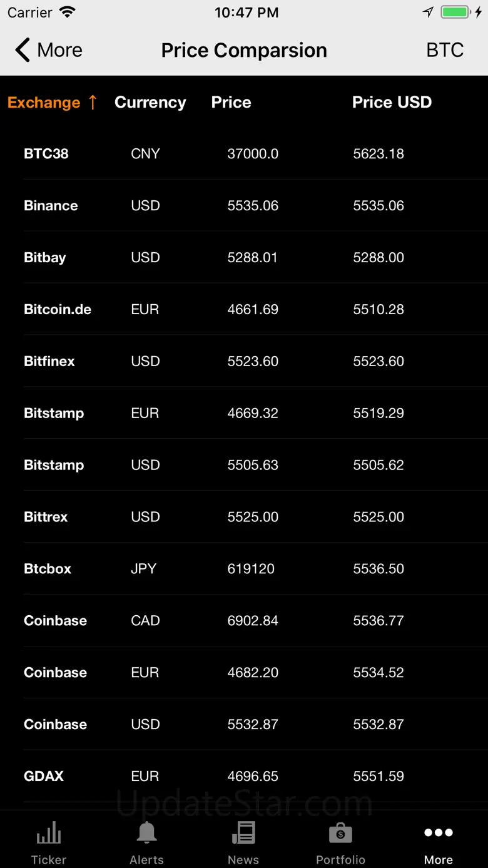Open Alerts bell icon
This screenshot has height=868, width=488.
point(146,833)
